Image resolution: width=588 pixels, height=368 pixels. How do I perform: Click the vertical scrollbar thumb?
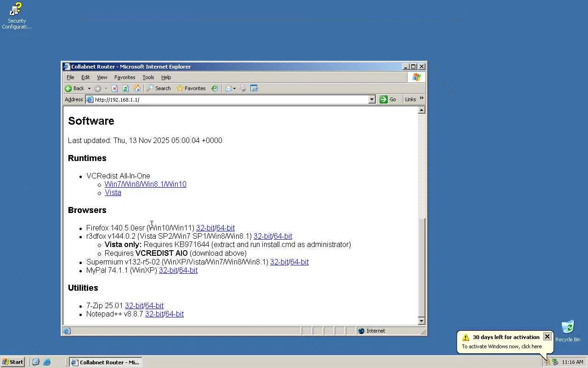pos(422,267)
